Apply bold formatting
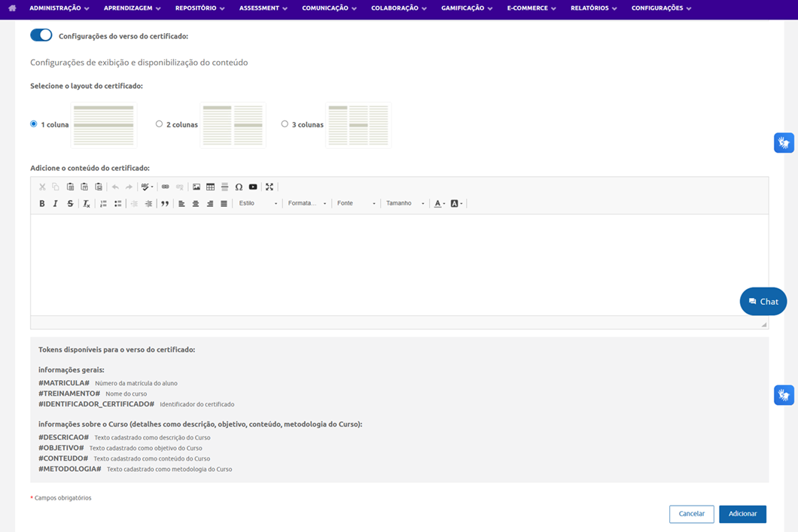This screenshot has height=532, width=798. (x=42, y=203)
